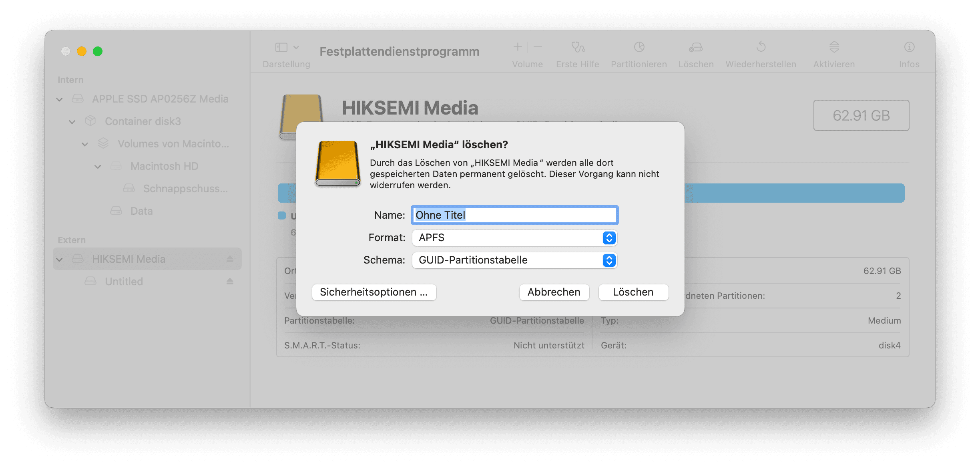
Task: Collapse the HIKSEMI Media chevron
Action: pos(59,260)
